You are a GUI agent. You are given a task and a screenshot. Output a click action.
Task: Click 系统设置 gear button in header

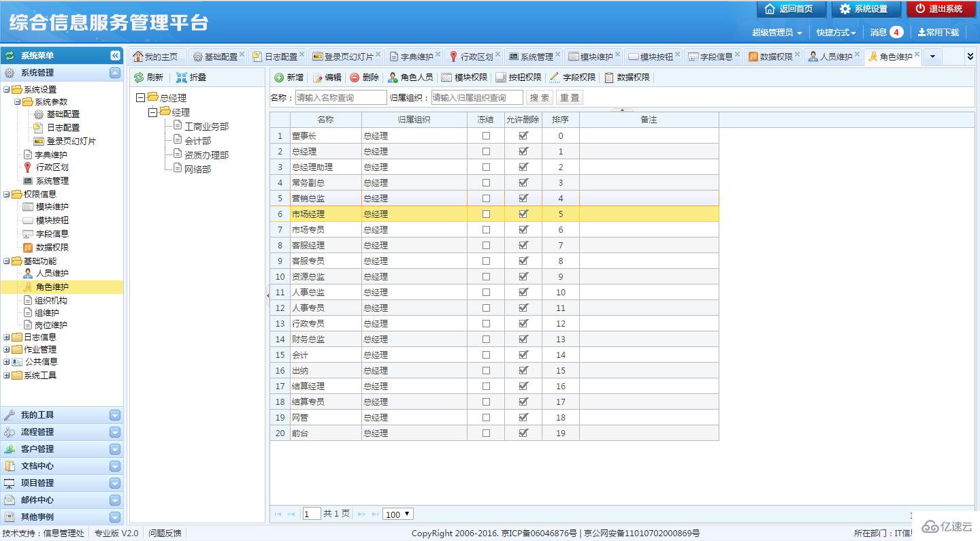point(866,9)
